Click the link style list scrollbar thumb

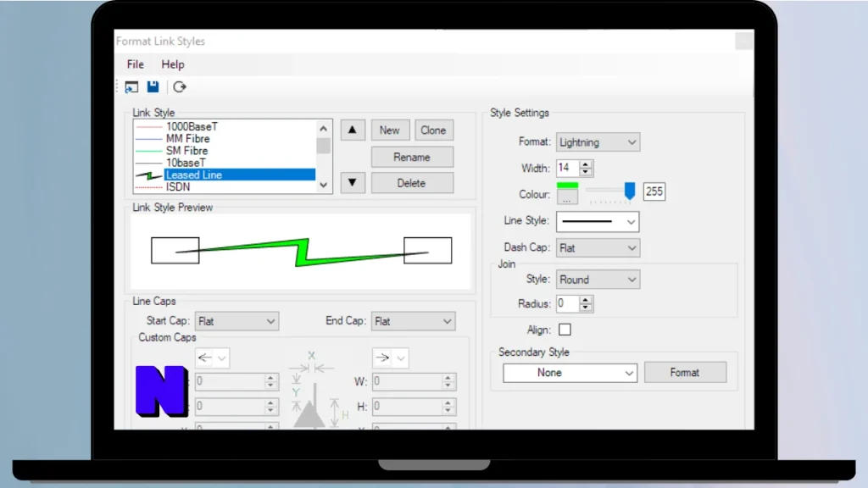pos(323,146)
